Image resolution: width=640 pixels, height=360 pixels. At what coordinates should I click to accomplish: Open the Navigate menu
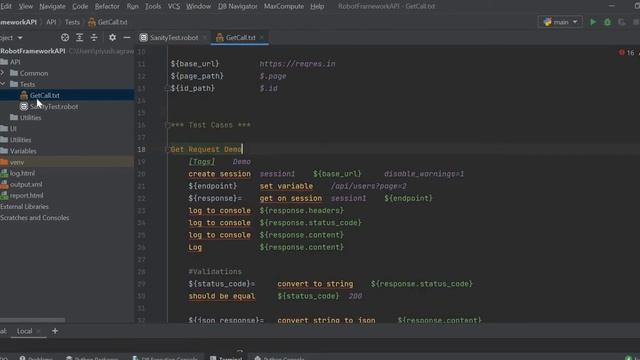pos(52,6)
